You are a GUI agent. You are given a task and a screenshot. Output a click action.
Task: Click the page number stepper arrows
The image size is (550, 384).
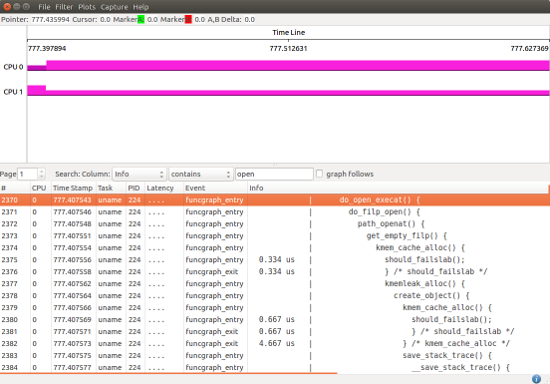pyautogui.click(x=42, y=174)
